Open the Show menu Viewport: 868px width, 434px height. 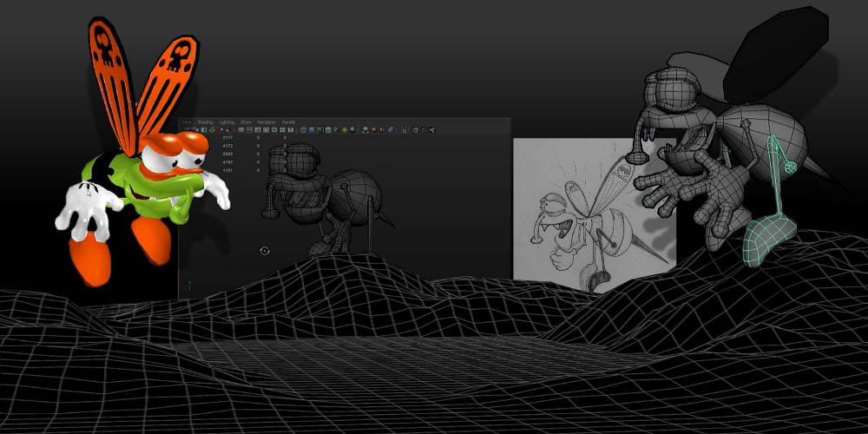tap(246, 122)
